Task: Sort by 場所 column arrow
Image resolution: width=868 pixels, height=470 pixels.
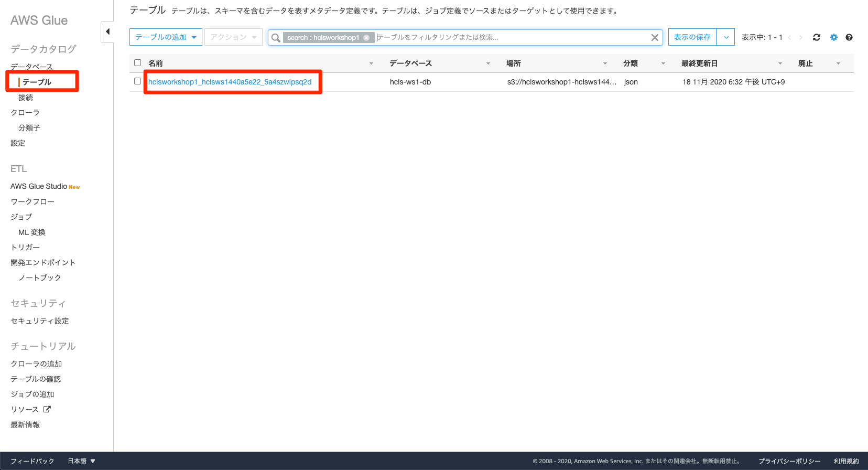Action: pos(605,63)
